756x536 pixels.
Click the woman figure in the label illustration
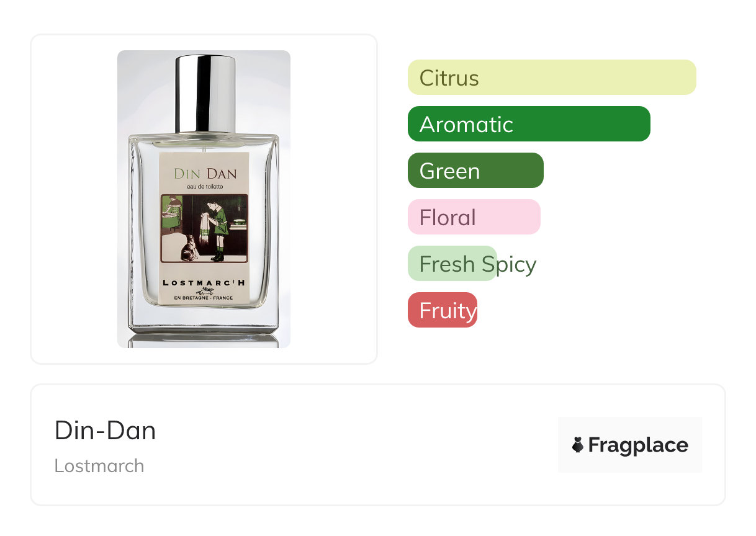(172, 213)
